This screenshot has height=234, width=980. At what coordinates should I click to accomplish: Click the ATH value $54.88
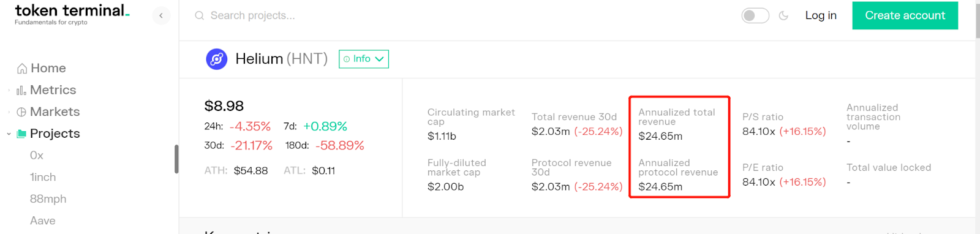(251, 171)
